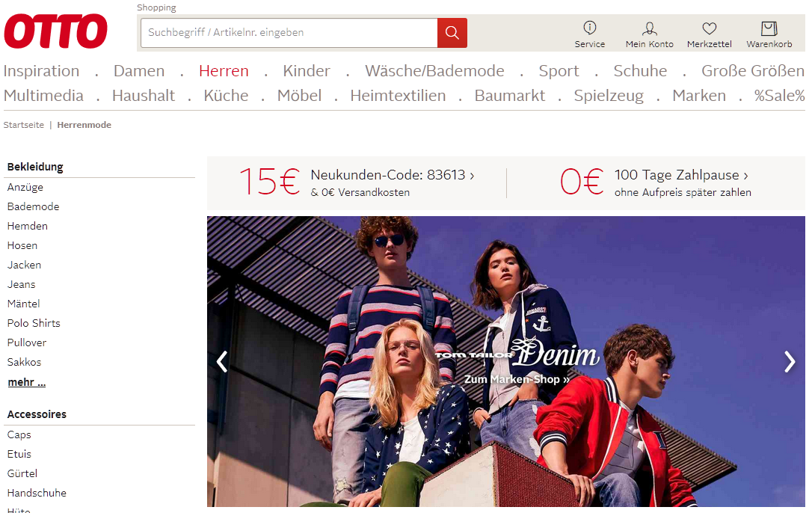
Task: Show next banner slide arrow
Action: (x=790, y=362)
